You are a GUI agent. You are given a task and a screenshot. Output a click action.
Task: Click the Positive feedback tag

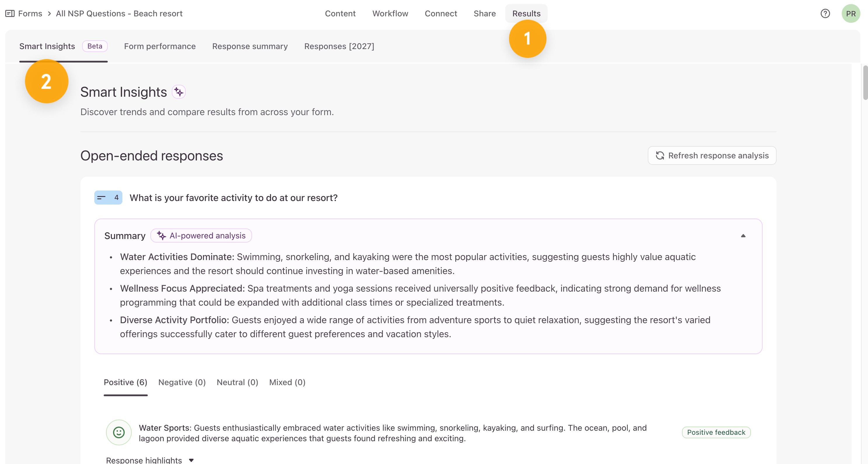coord(716,432)
